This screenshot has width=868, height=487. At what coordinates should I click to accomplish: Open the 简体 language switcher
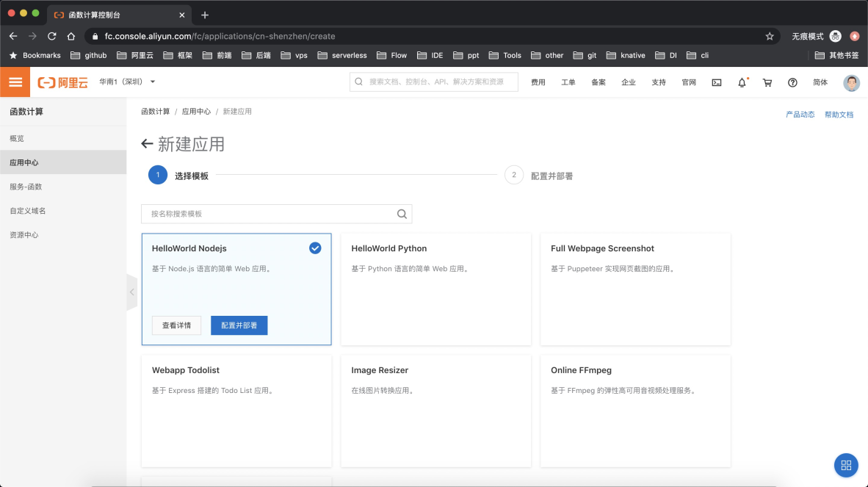tap(820, 82)
